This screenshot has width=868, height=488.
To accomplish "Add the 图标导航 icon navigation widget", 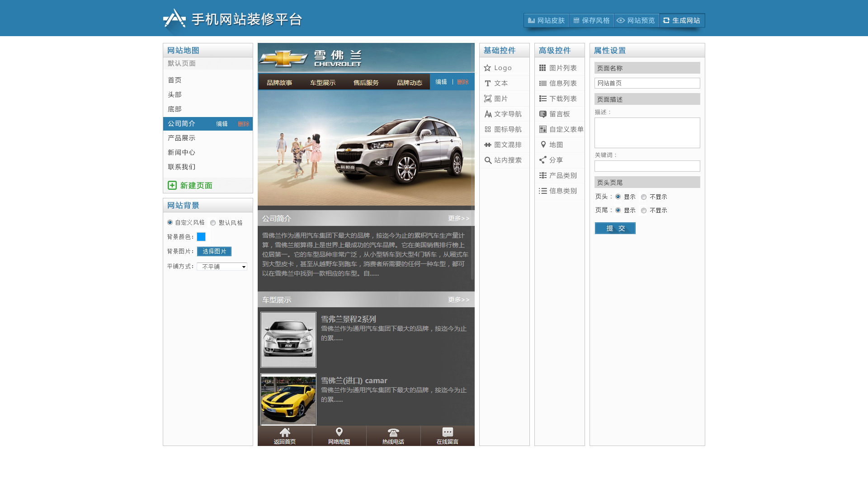I will (504, 129).
